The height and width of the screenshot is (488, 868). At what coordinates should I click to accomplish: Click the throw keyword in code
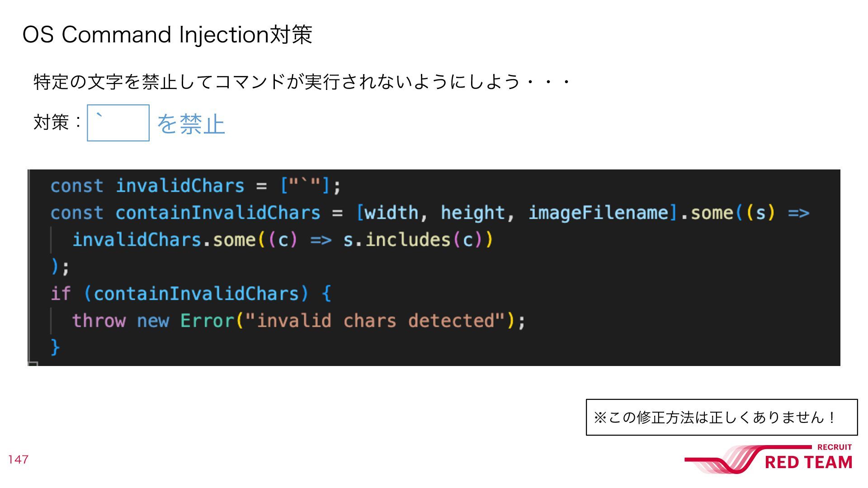click(x=99, y=321)
